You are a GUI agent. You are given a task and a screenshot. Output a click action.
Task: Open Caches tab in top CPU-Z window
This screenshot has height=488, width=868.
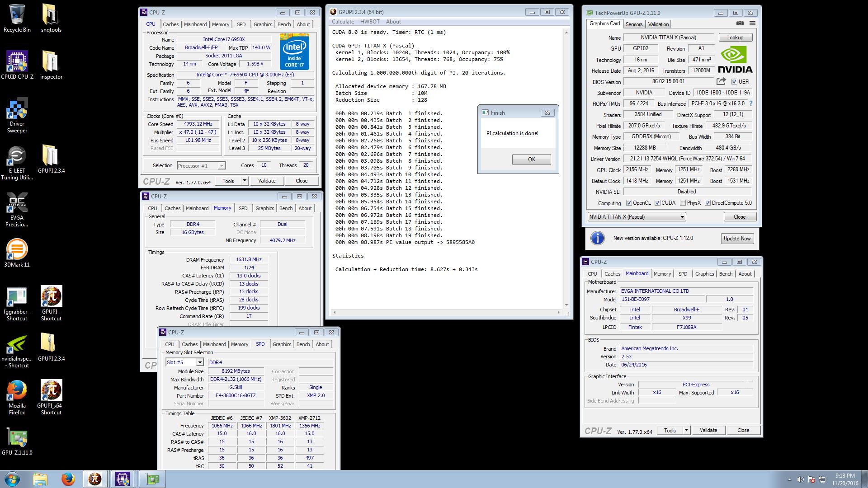point(170,24)
